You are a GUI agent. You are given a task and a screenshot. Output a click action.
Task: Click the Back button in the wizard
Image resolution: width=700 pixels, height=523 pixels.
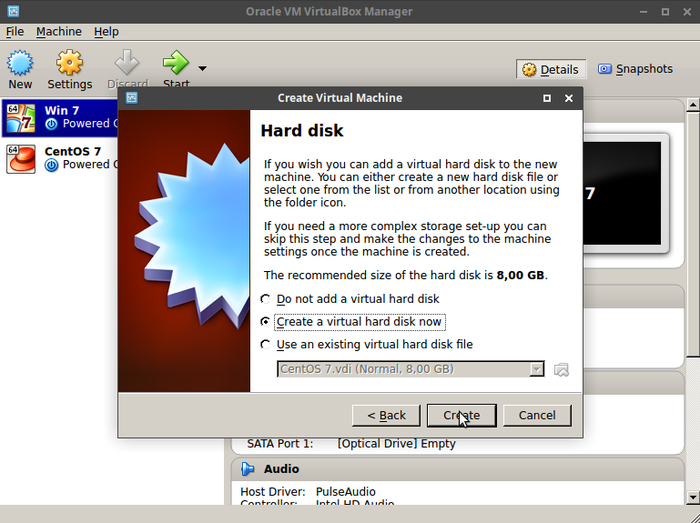pos(386,415)
